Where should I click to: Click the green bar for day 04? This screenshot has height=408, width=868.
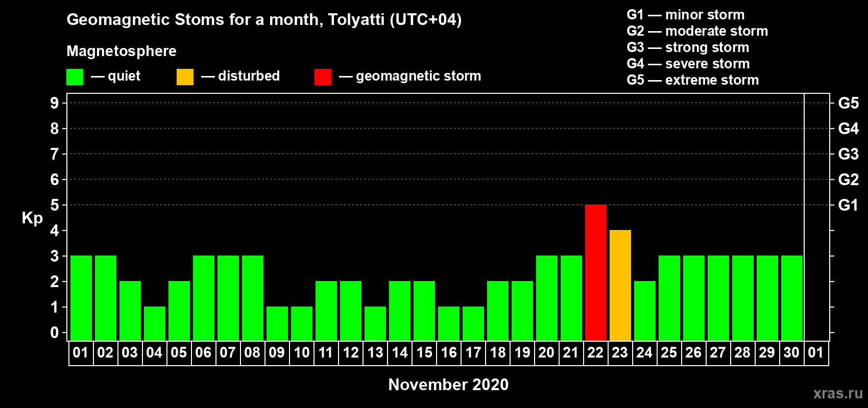[x=155, y=323]
